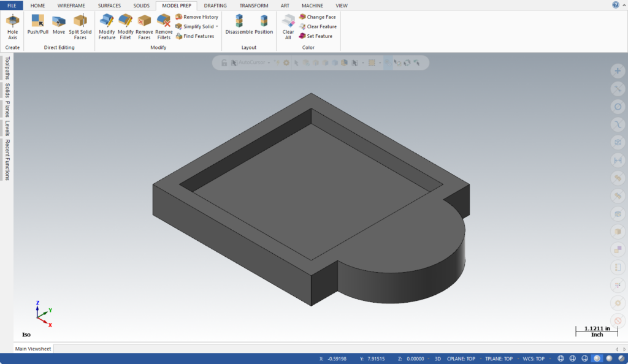This screenshot has height=364, width=628.
Task: Select Modify Fillet tool
Action: click(125, 27)
